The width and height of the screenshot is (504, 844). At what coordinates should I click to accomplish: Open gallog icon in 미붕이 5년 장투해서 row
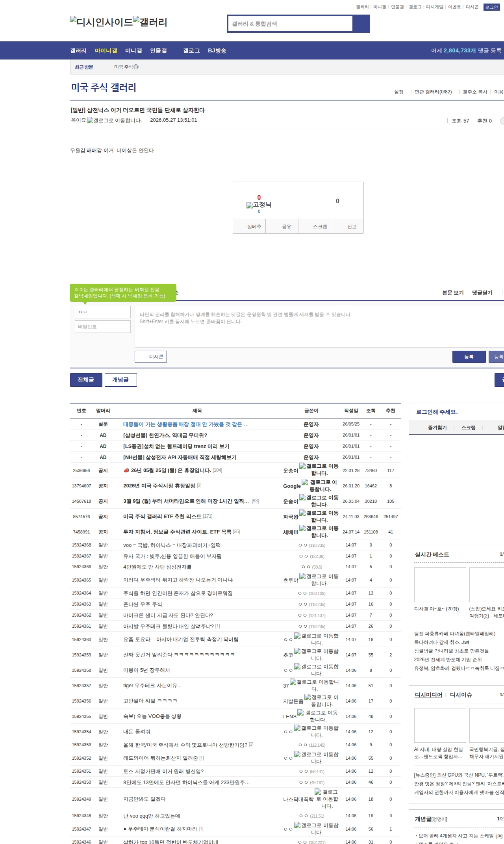[x=317, y=670]
